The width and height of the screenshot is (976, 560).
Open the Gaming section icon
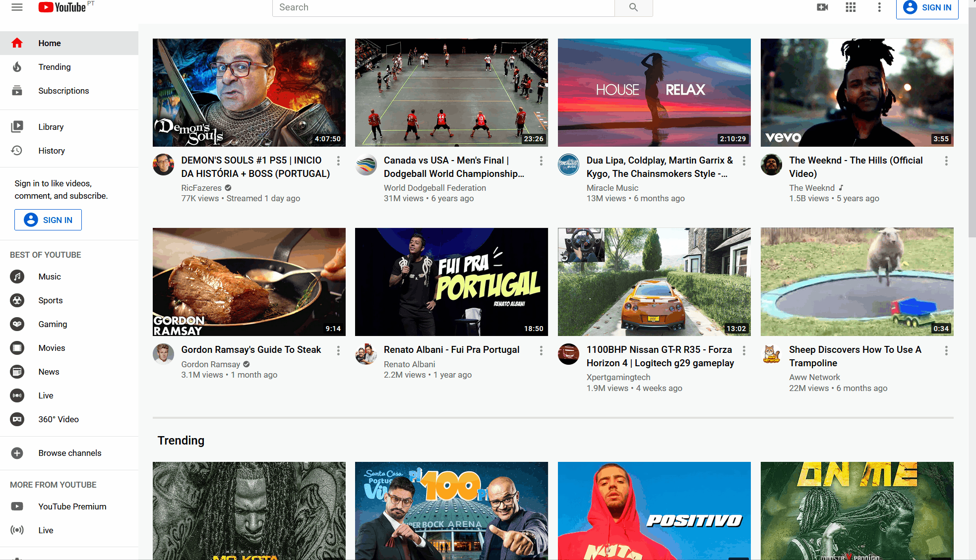coord(17,324)
